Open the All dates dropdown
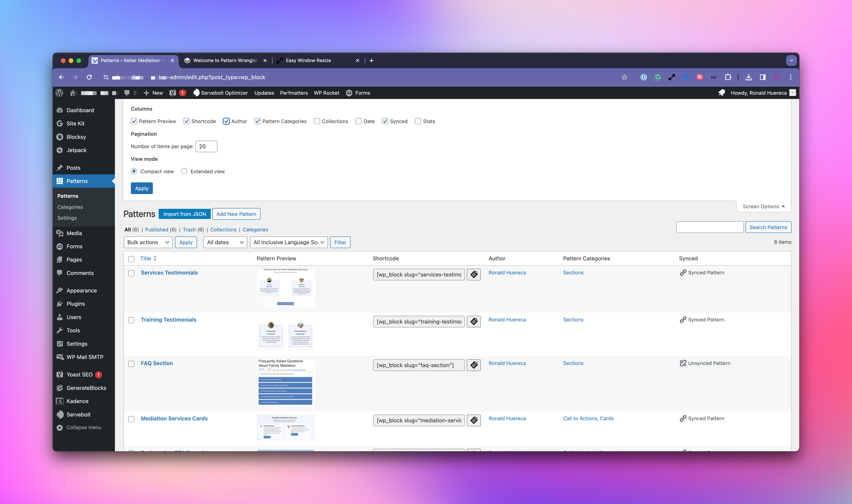The image size is (852, 504). pos(225,242)
